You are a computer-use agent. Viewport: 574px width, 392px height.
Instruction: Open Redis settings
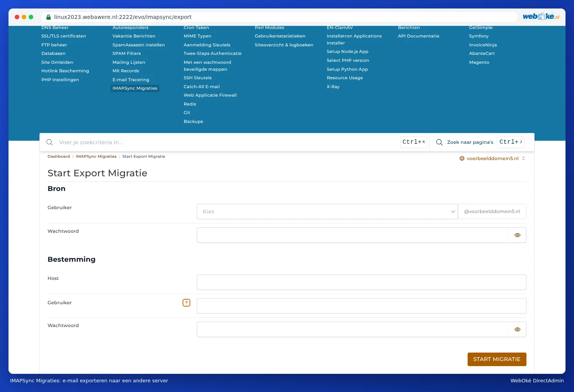pyautogui.click(x=190, y=104)
